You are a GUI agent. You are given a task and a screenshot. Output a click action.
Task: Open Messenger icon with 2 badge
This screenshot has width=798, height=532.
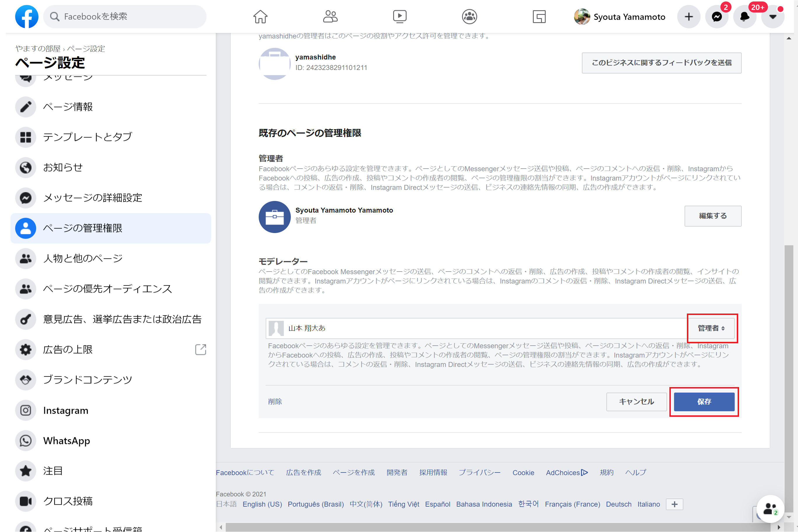coord(717,17)
